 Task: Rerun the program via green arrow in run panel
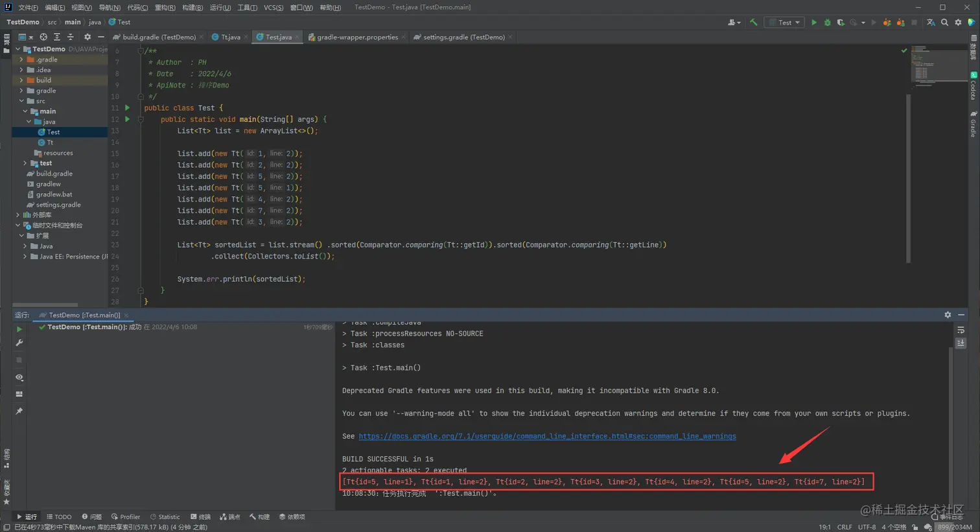pyautogui.click(x=19, y=329)
